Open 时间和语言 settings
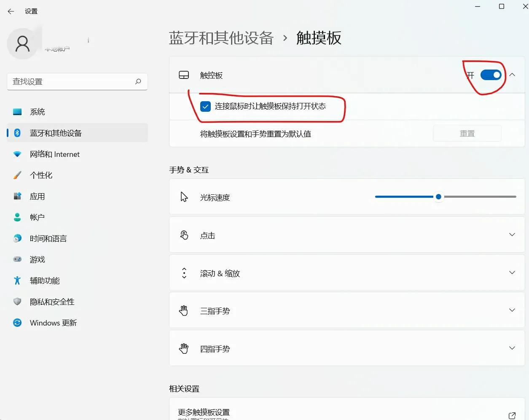529x420 pixels. [x=48, y=238]
